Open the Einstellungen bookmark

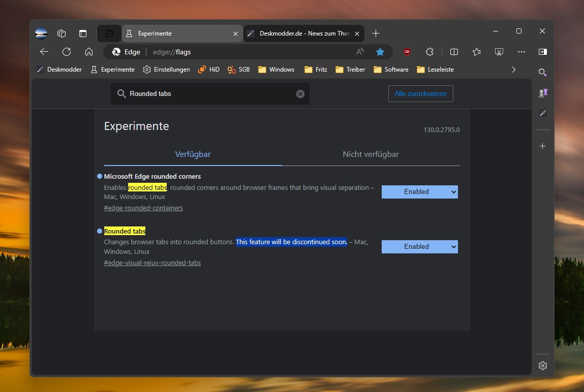click(x=167, y=70)
